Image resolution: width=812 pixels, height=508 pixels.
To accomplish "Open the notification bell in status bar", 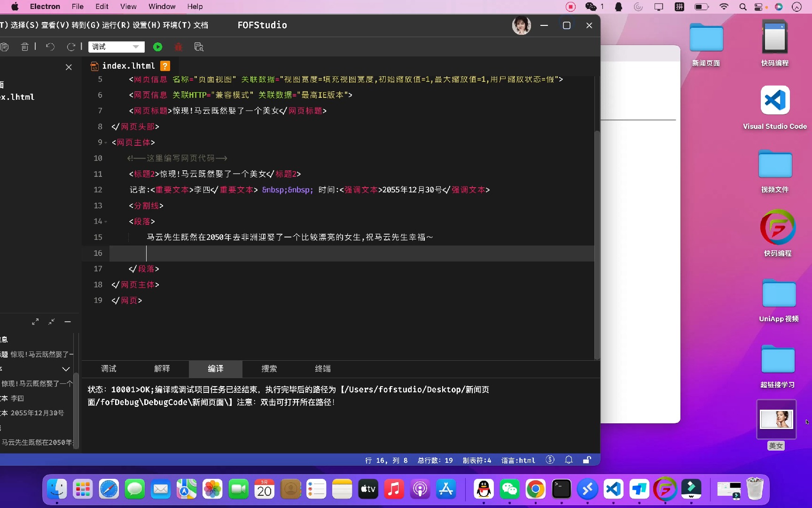I will (x=569, y=460).
